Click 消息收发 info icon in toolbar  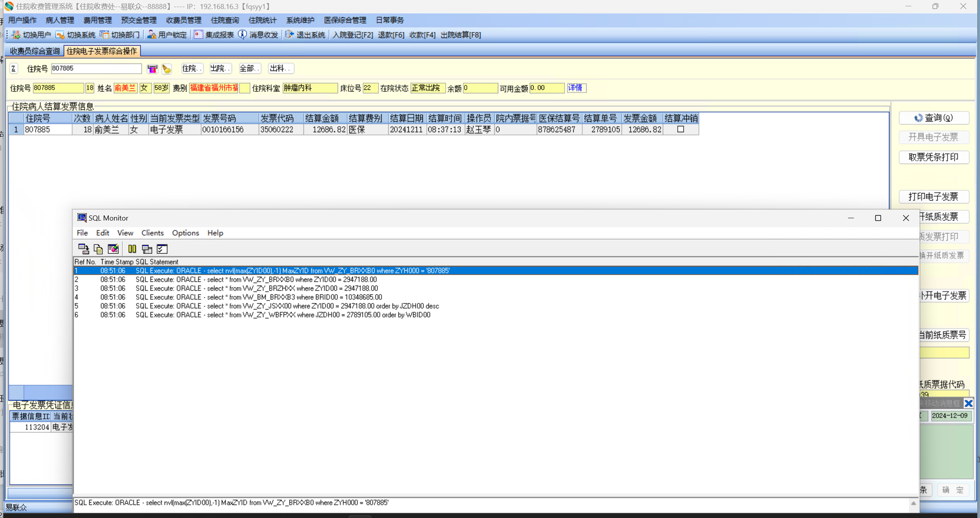pyautogui.click(x=242, y=35)
